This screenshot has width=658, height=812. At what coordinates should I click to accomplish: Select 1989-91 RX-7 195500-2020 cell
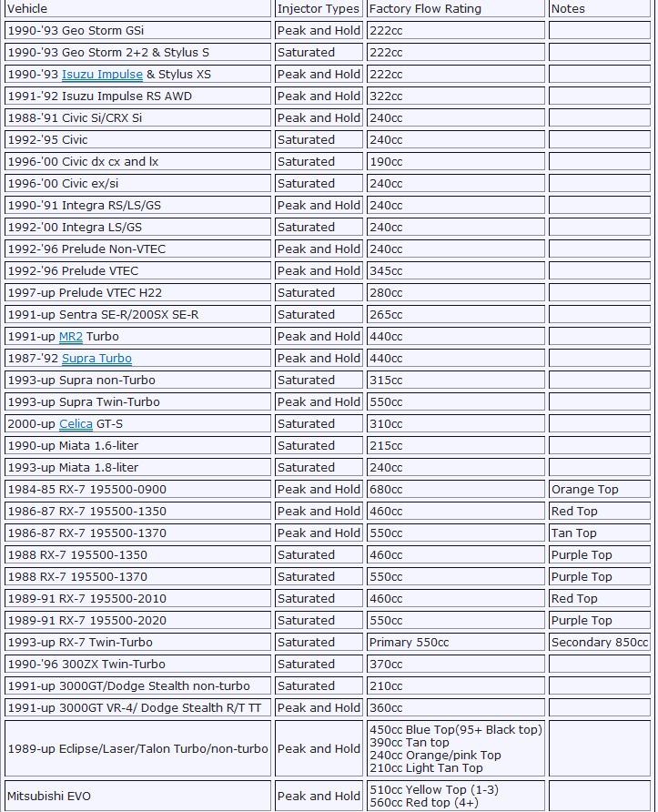137,620
